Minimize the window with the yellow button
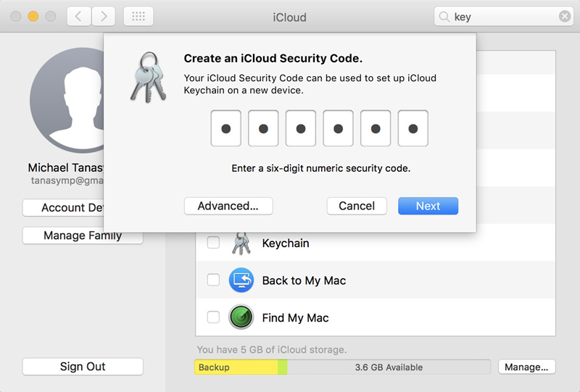This screenshot has height=392, width=580. coord(33,16)
